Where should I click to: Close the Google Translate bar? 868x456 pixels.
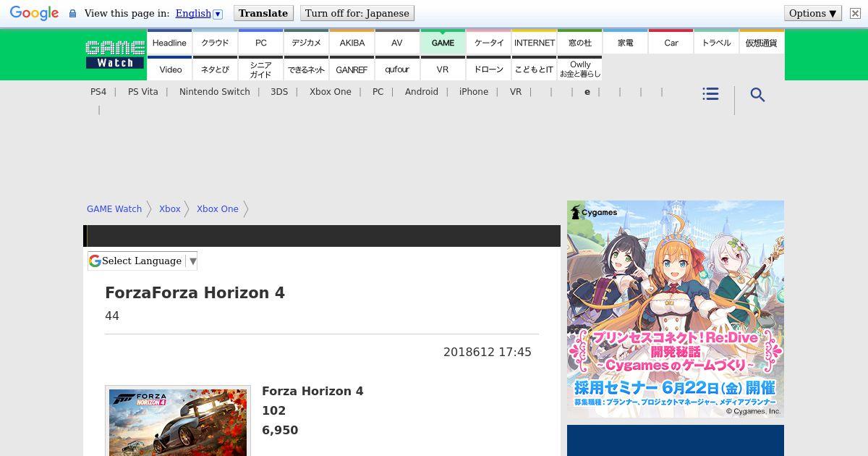[854, 13]
